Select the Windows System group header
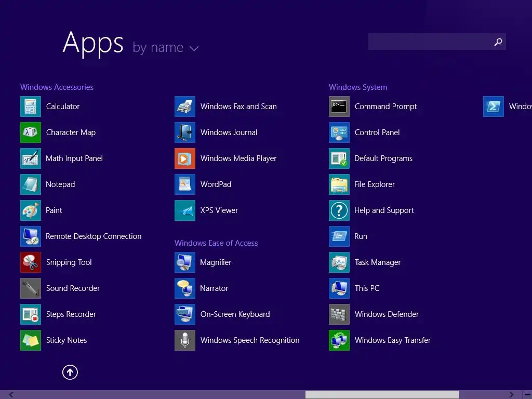Image resolution: width=532 pixels, height=399 pixels. tap(358, 87)
